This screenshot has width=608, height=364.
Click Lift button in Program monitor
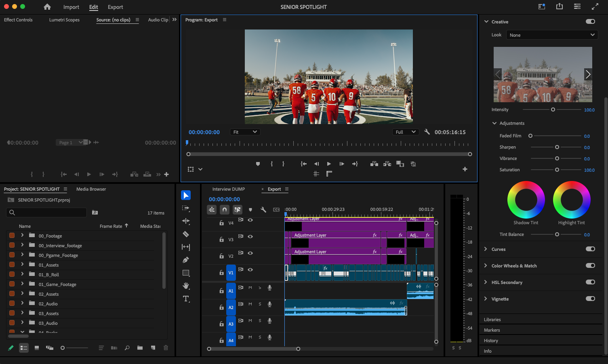tap(374, 164)
